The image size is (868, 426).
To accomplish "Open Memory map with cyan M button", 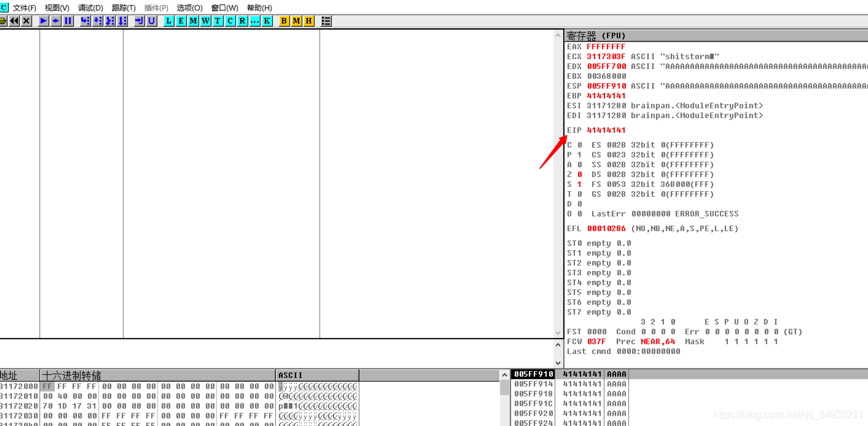I will tap(194, 21).
